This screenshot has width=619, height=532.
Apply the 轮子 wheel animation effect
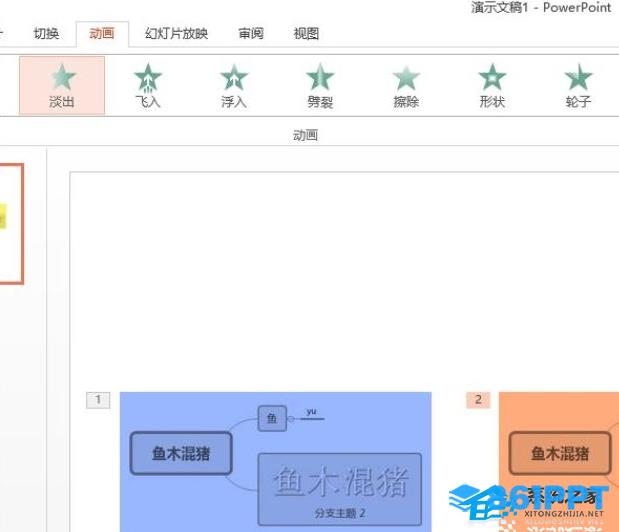click(x=578, y=85)
